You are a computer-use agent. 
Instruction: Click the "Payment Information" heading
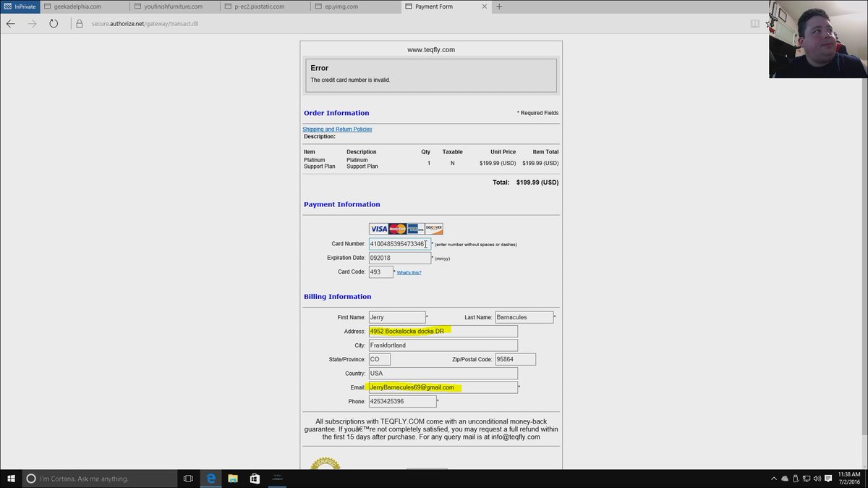tap(342, 204)
